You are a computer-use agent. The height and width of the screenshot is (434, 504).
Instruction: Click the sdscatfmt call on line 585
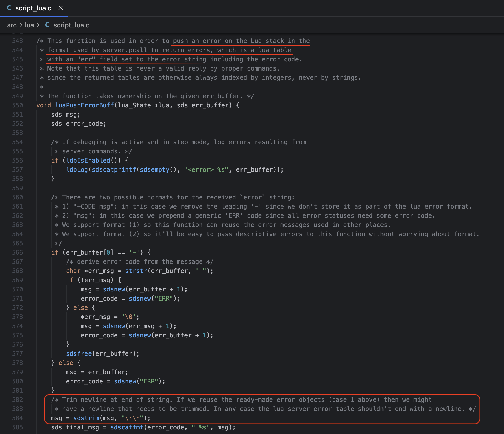coord(127,427)
